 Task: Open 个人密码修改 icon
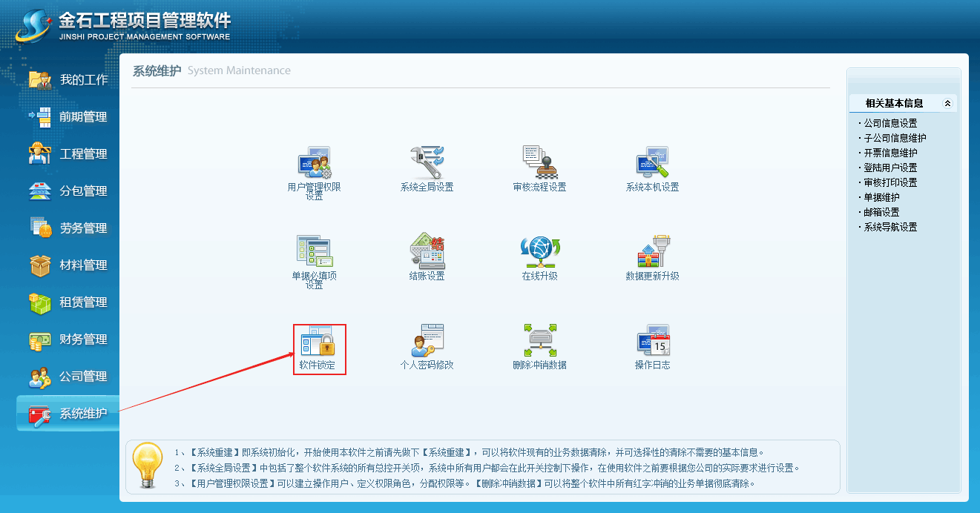[427, 341]
